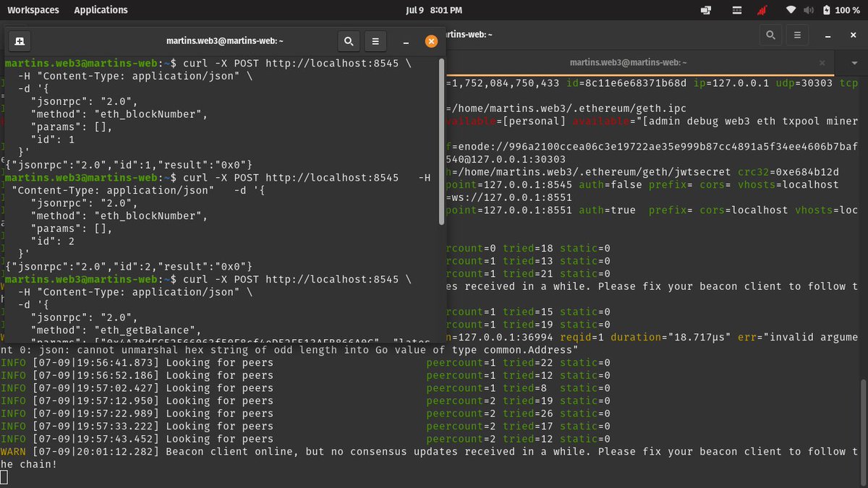Click response line with "id":1 result

[129, 165]
